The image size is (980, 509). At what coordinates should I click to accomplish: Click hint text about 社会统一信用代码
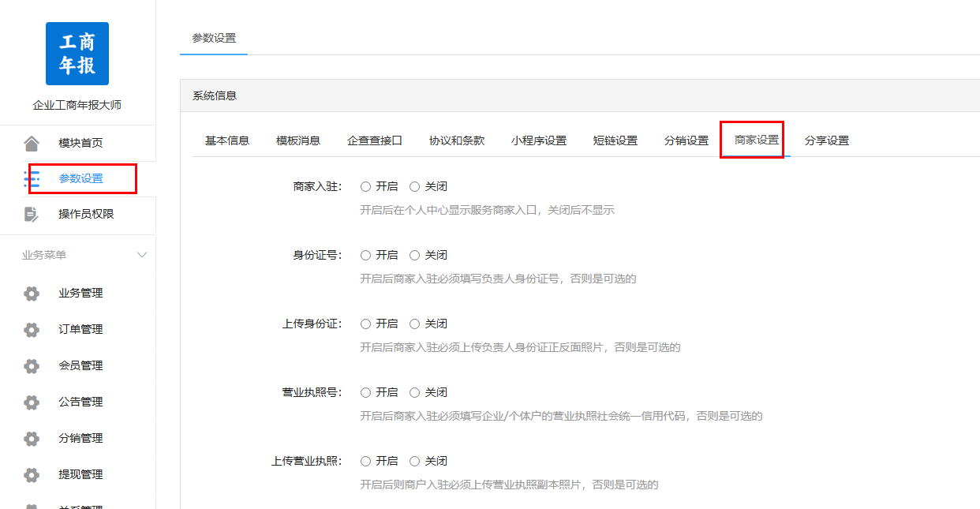point(561,417)
